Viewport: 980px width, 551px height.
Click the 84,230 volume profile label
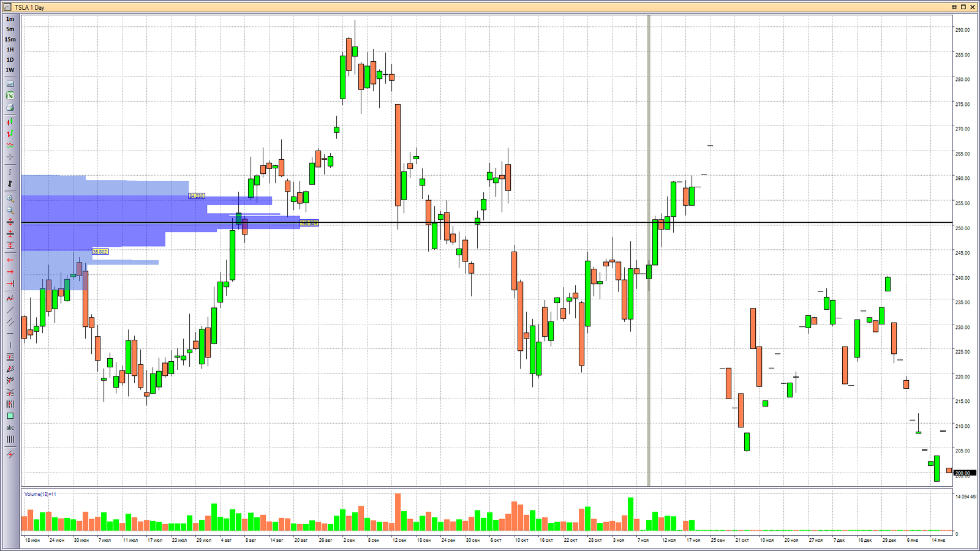pyautogui.click(x=197, y=196)
